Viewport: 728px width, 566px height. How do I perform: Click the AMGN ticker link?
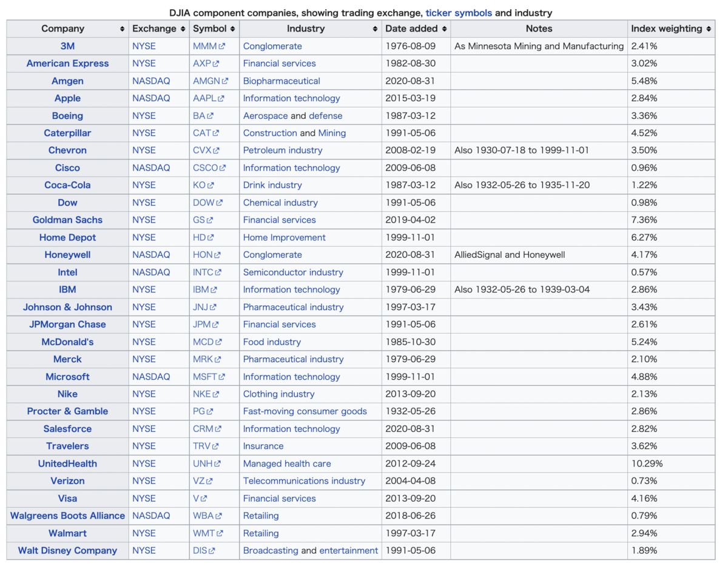coord(211,81)
